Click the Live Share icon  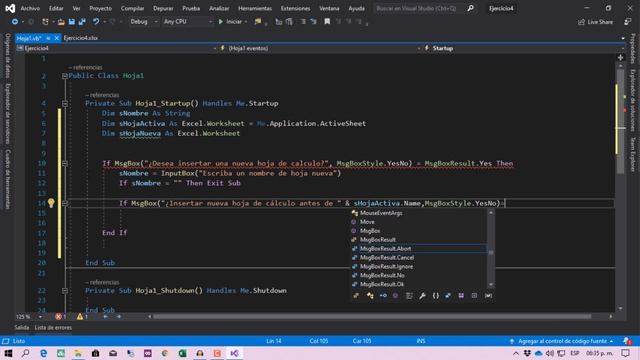click(x=581, y=22)
